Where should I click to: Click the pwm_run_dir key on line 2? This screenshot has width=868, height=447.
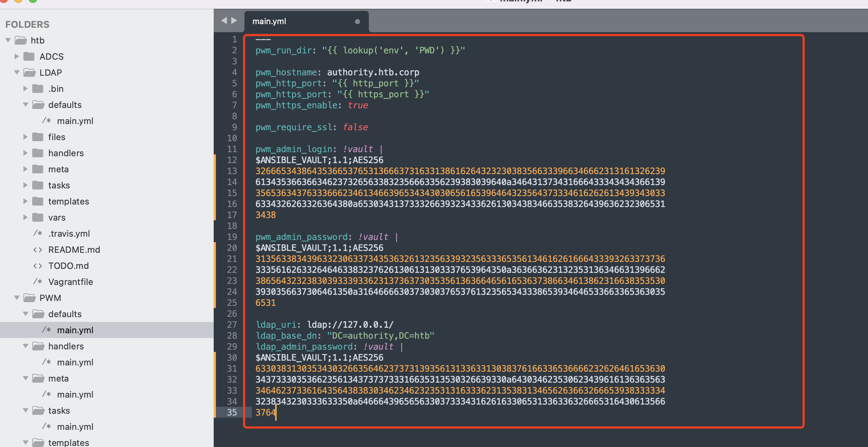point(284,50)
